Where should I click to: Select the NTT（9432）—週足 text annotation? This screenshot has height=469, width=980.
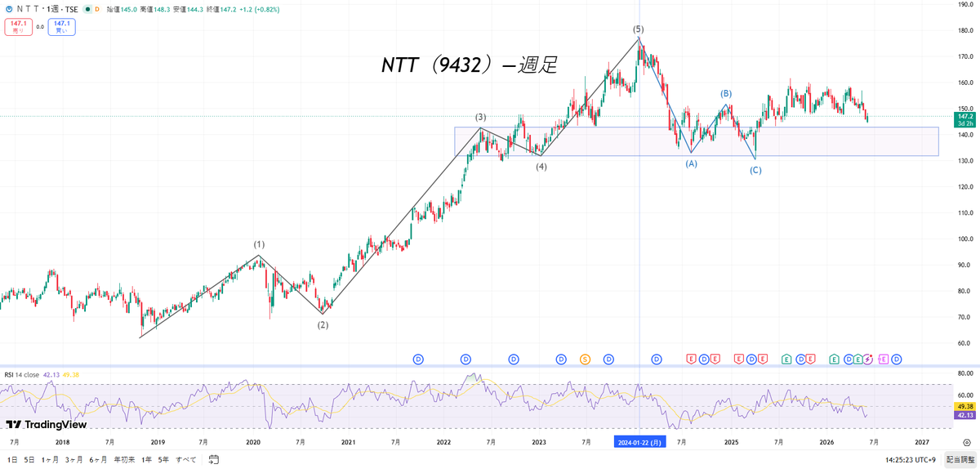tap(470, 65)
